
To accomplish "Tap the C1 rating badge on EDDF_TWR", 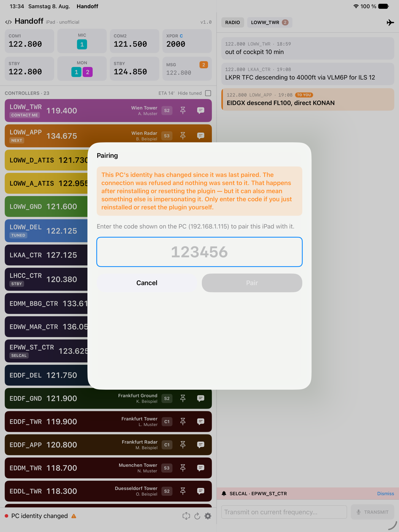I will [x=167, y=421].
